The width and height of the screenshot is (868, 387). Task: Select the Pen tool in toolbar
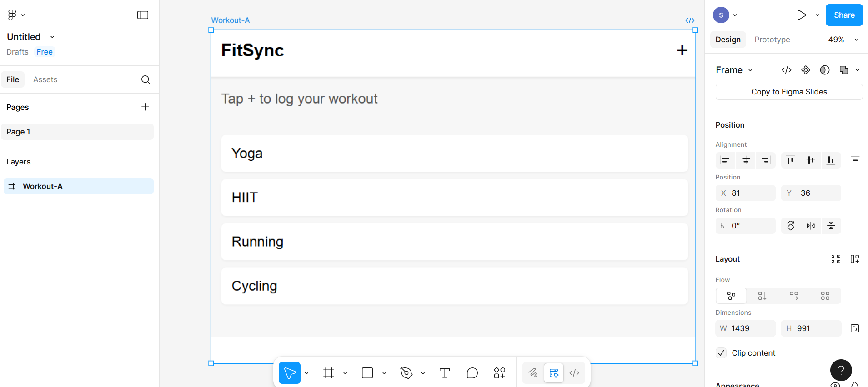point(406,373)
